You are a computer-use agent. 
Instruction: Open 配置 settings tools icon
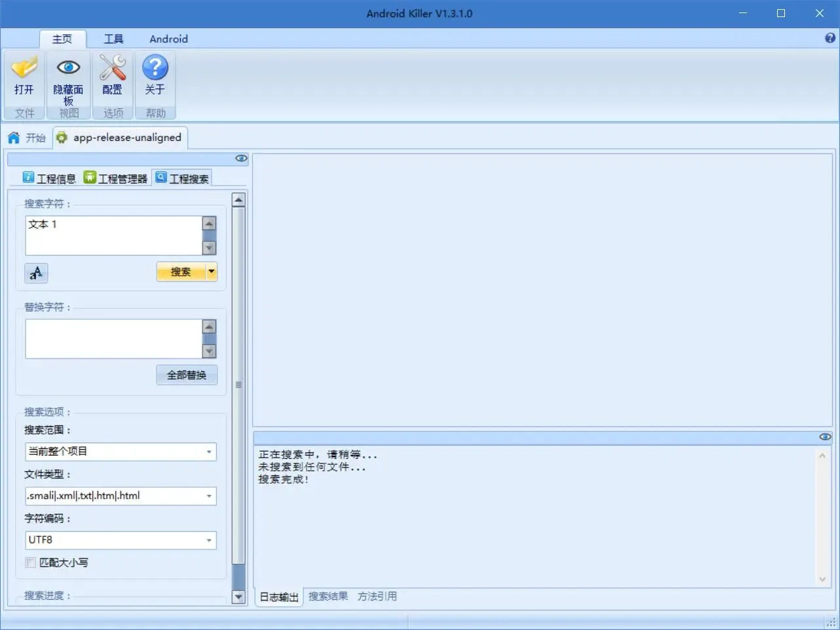coord(112,67)
